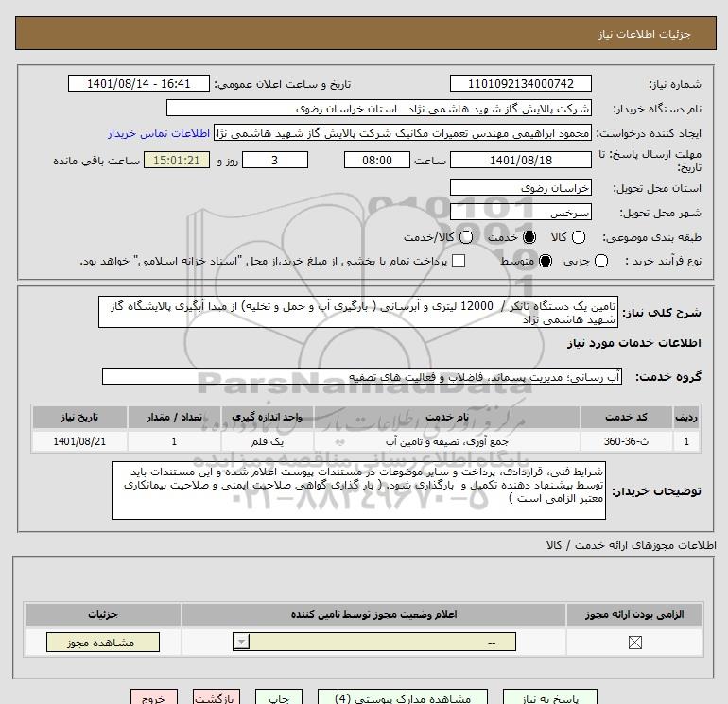Click the remaining time field 15:01:21
The image size is (728, 704).
pyautogui.click(x=177, y=160)
